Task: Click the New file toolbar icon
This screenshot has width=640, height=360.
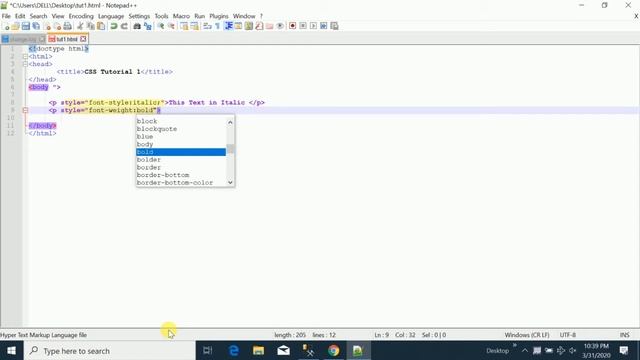Action: [x=6, y=26]
